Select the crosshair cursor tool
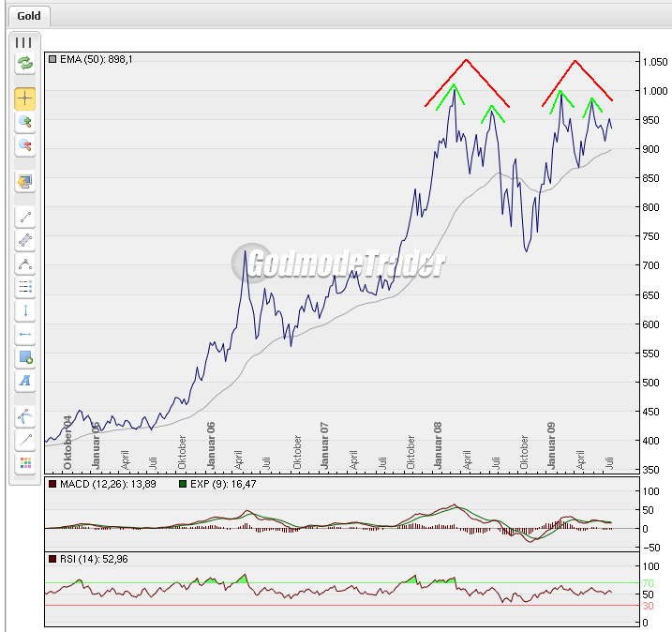672x632 pixels. [24, 98]
